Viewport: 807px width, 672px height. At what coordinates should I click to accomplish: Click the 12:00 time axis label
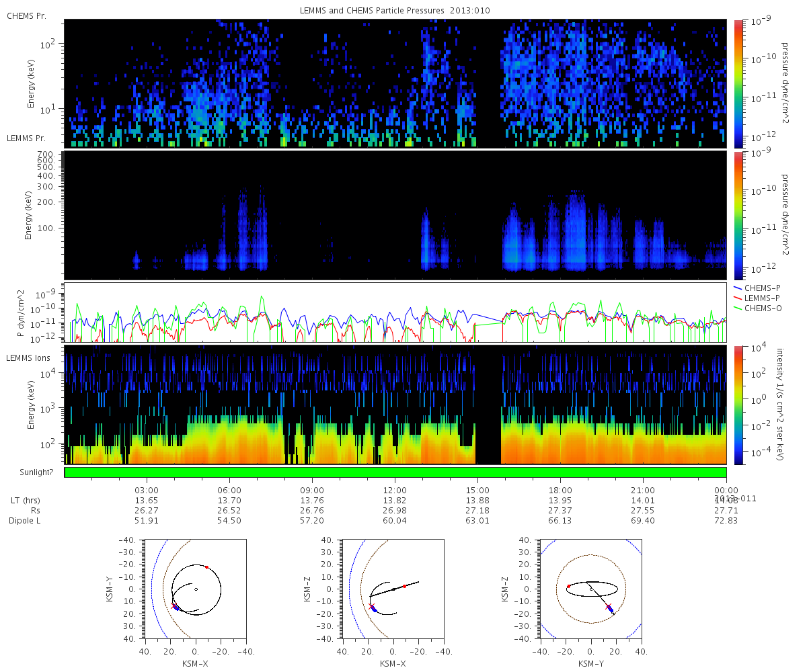(395, 490)
